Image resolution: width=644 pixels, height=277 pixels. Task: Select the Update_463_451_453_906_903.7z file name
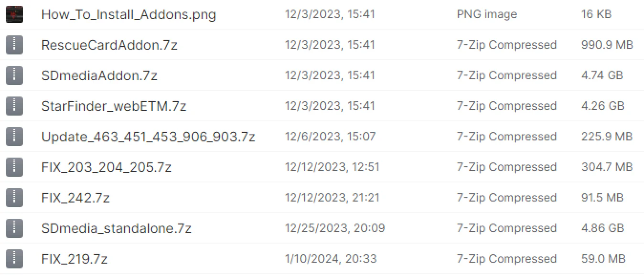coord(148,137)
